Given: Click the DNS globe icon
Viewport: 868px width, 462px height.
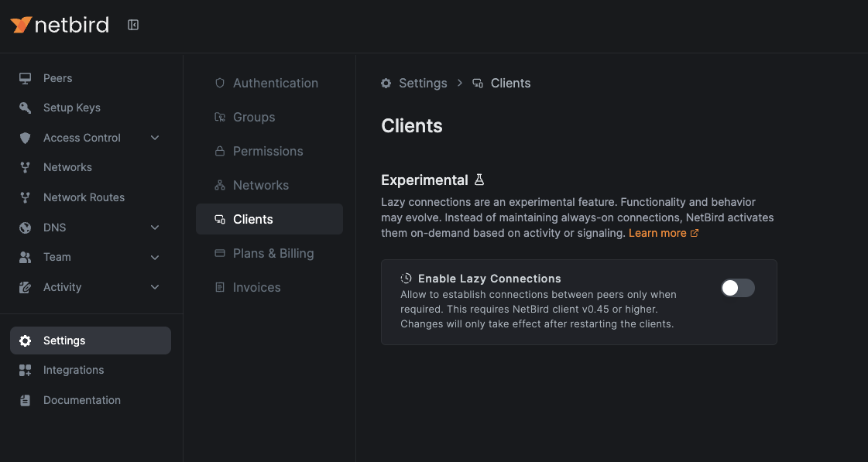Looking at the screenshot, I should click(x=26, y=228).
